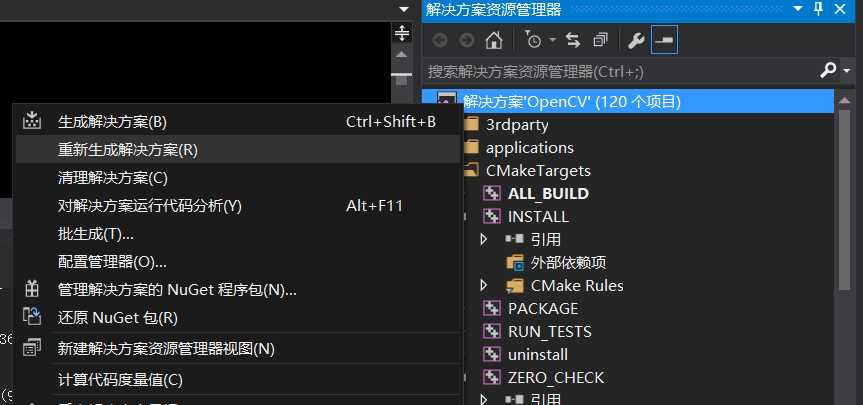Open 配置管理器 from menu
The height and width of the screenshot is (405, 863).
(x=237, y=262)
